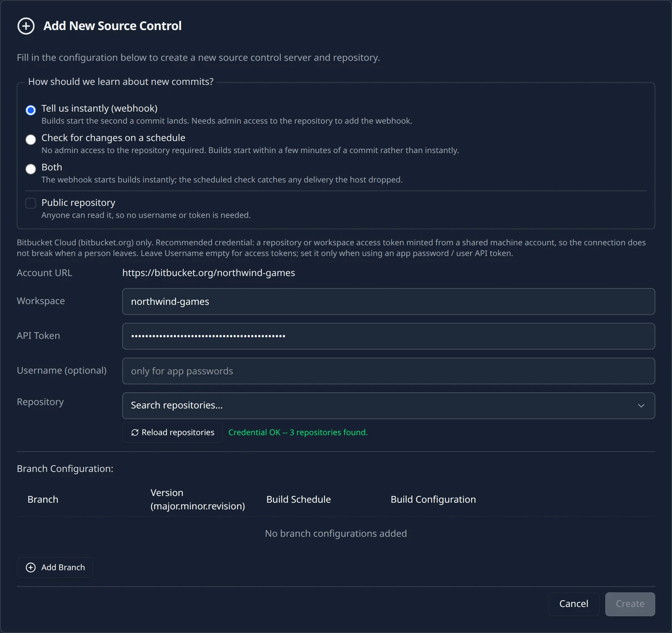Image resolution: width=672 pixels, height=633 pixels.
Task: Click the plus circle icon in Add Branch
Action: tap(31, 567)
